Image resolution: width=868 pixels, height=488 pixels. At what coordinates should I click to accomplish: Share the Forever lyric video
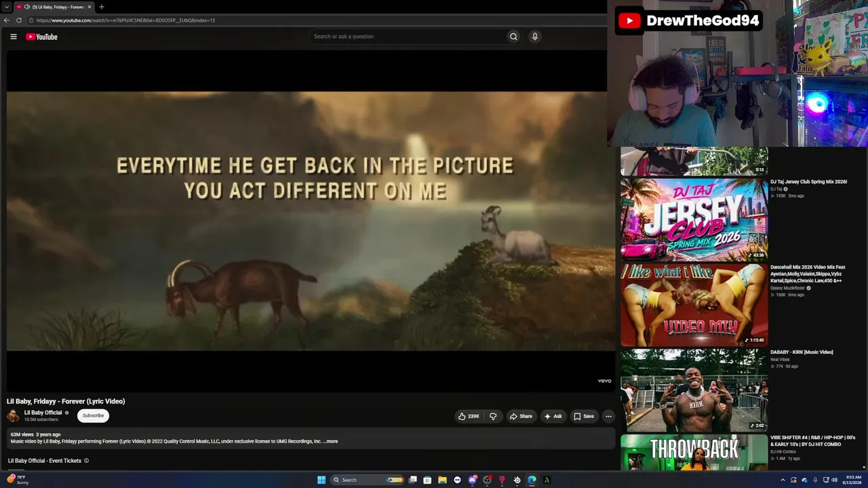pyautogui.click(x=521, y=416)
